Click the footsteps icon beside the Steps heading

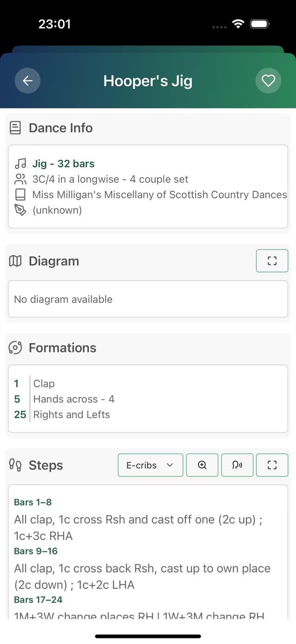click(x=15, y=465)
